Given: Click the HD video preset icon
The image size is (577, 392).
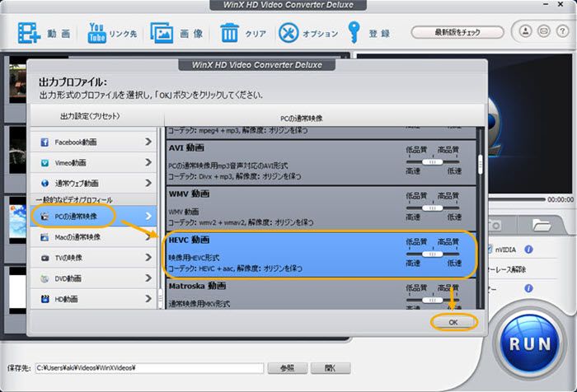Looking at the screenshot, I should [45, 299].
